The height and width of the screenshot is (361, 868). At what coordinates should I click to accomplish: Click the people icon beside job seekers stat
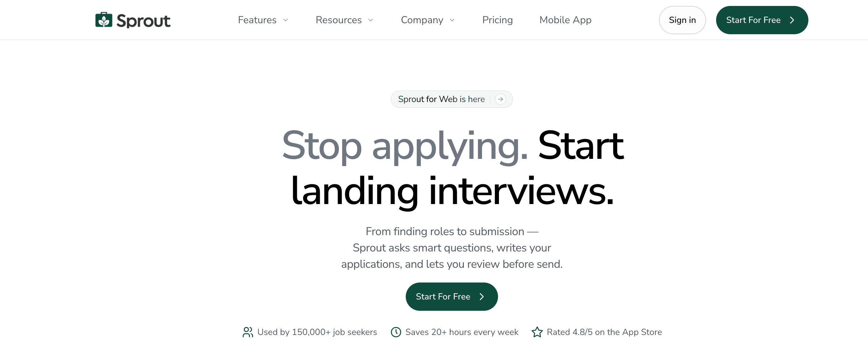(x=248, y=332)
